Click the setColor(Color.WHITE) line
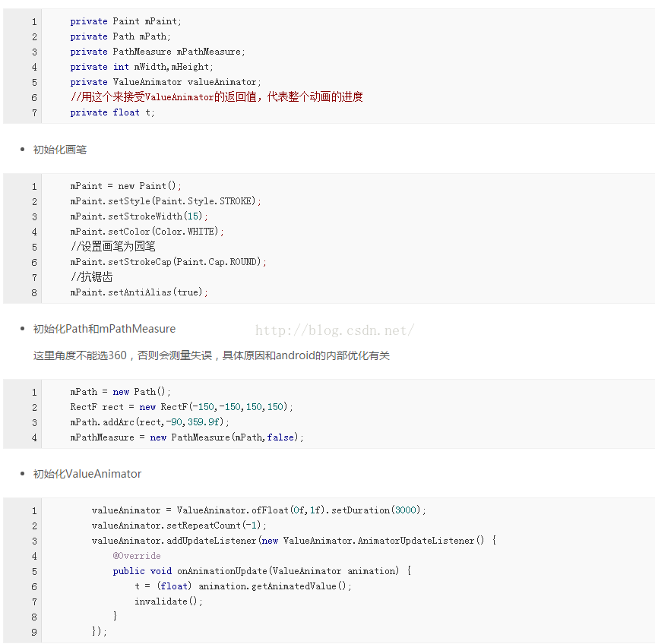 point(147,232)
